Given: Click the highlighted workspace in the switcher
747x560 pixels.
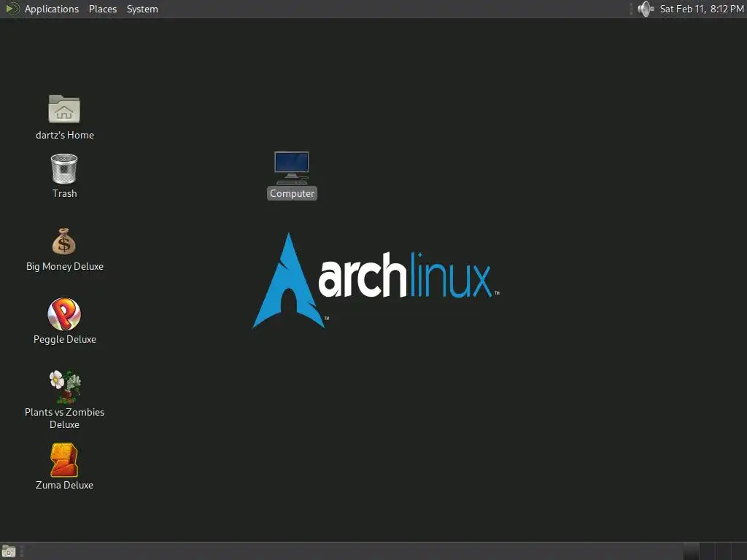Looking at the screenshot, I should tap(692, 551).
